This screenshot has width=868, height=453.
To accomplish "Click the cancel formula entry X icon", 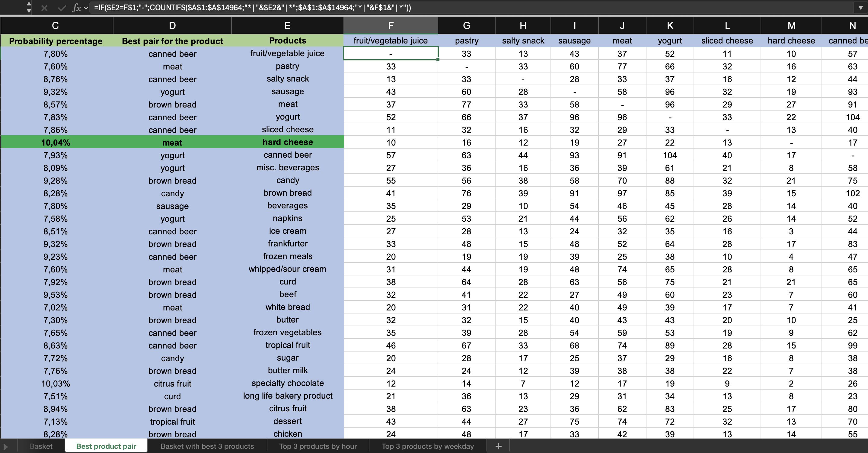I will pyautogui.click(x=44, y=8).
